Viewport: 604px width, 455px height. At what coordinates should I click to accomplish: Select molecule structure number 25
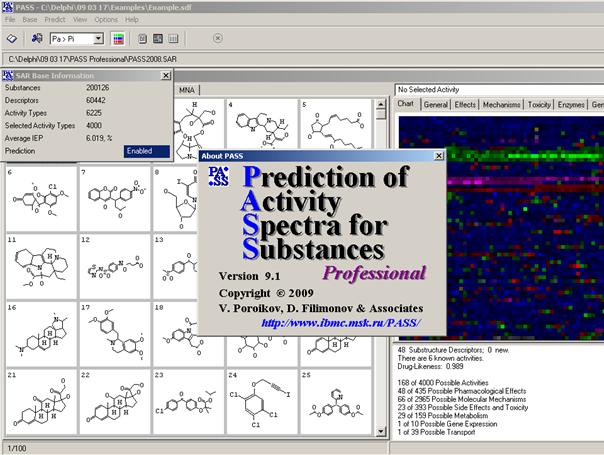click(x=336, y=402)
